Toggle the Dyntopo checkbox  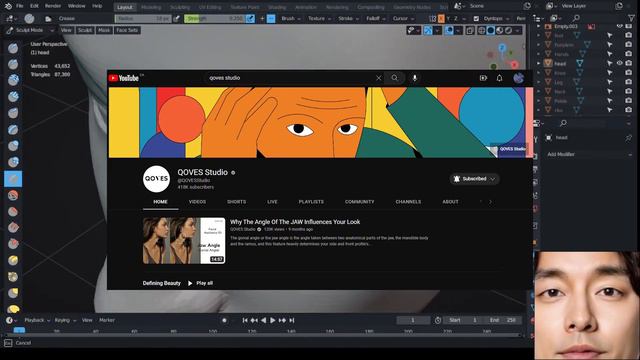click(476, 18)
